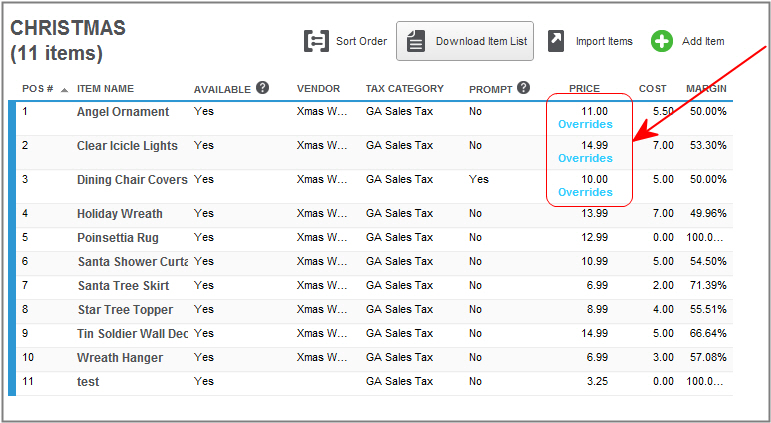Click the Yes prompt of Dining Chair Covers
The width and height of the screenshot is (771, 423).
click(478, 180)
